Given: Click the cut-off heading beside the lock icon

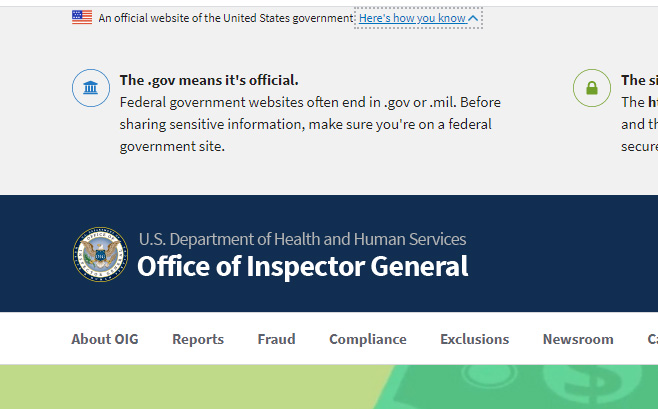Looking at the screenshot, I should click(639, 80).
